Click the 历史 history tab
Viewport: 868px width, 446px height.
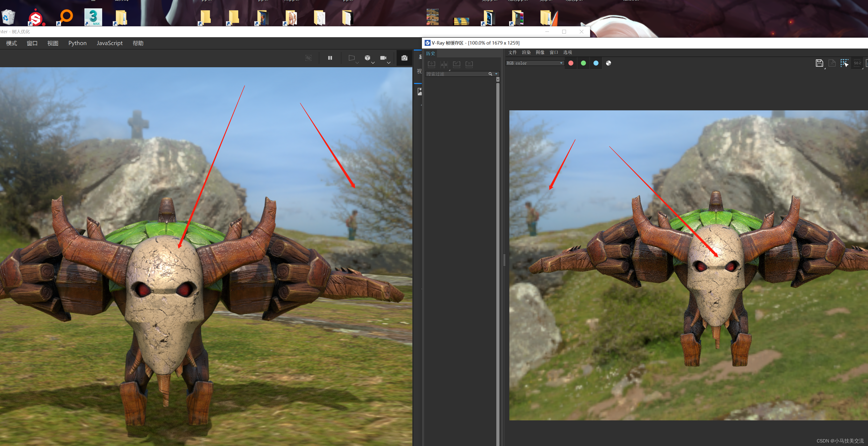(x=430, y=53)
